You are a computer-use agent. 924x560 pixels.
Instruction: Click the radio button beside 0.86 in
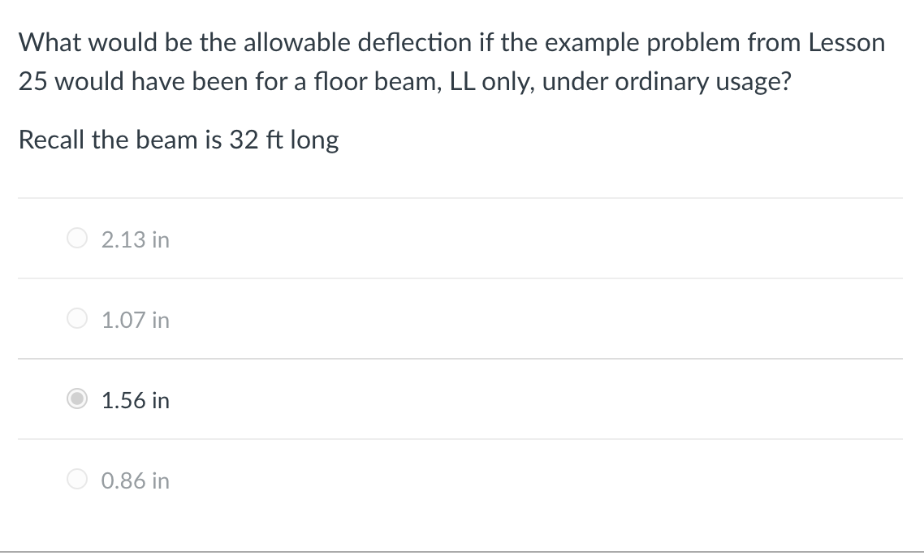coord(77,479)
